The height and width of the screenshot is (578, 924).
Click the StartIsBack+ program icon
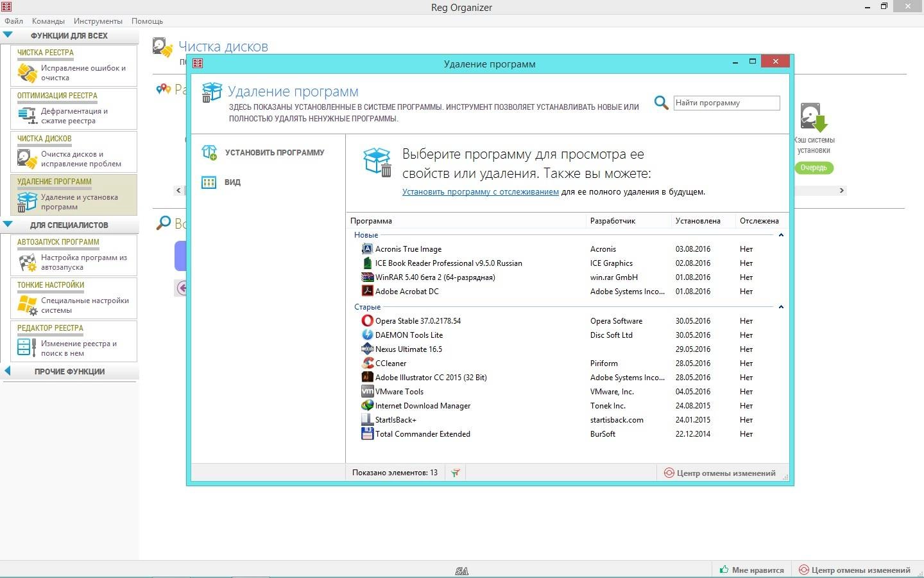(367, 419)
